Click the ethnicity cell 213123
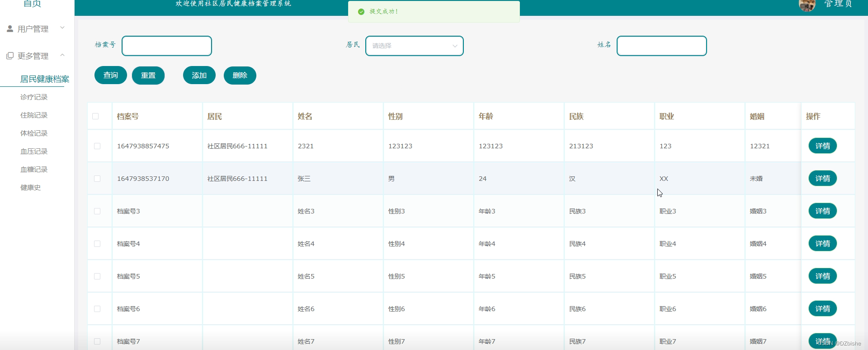This screenshot has height=350, width=868. [581, 146]
